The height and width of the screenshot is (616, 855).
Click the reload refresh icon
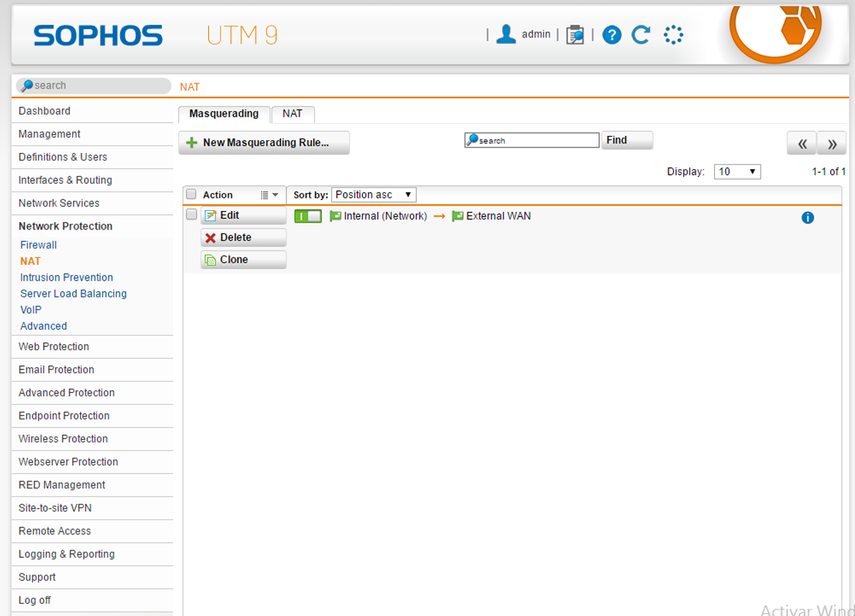pos(641,35)
